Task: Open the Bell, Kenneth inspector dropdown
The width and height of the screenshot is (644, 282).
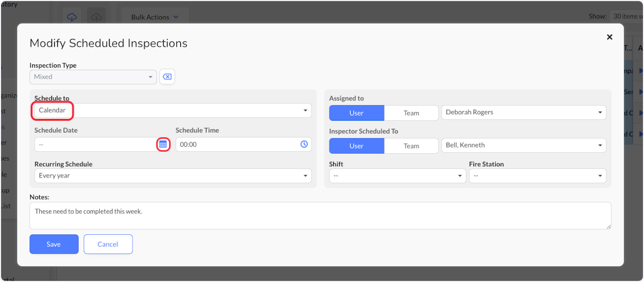Action: tap(524, 145)
